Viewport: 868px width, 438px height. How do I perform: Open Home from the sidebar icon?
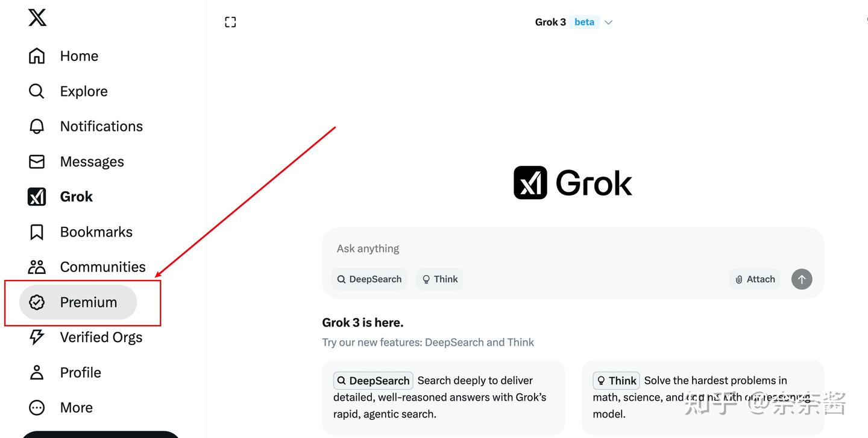(x=37, y=56)
